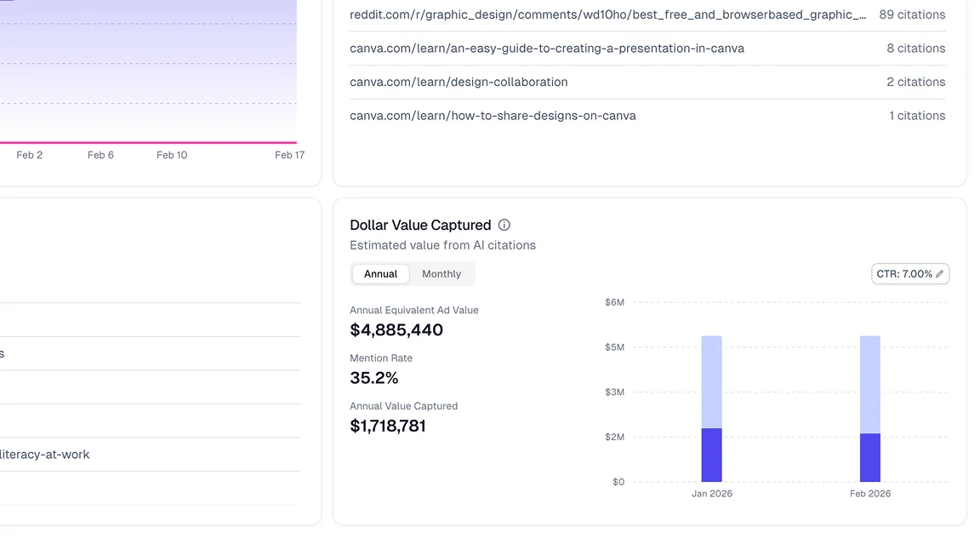Click the $4,885,440 Annual Equivalent Ad Value
Screen dimensions: 980x538
[396, 330]
